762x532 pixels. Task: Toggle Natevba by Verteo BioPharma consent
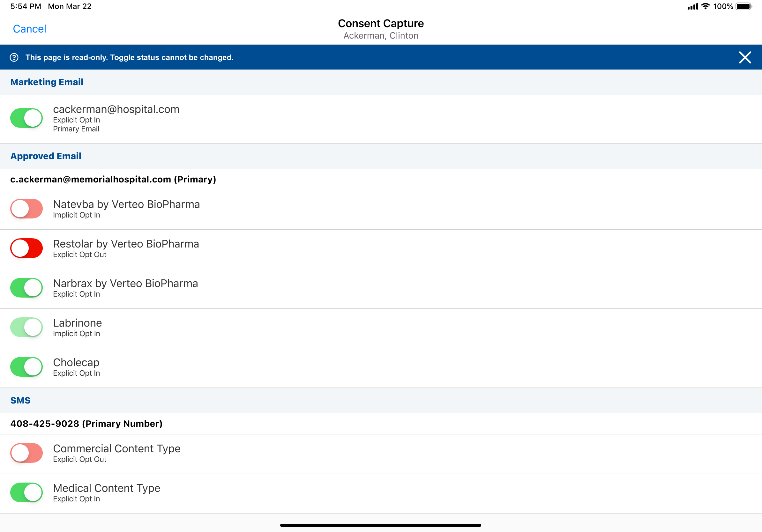(x=26, y=209)
